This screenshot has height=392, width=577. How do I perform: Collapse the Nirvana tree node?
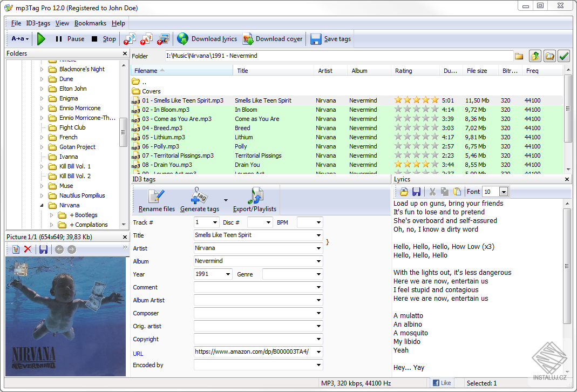(x=41, y=205)
